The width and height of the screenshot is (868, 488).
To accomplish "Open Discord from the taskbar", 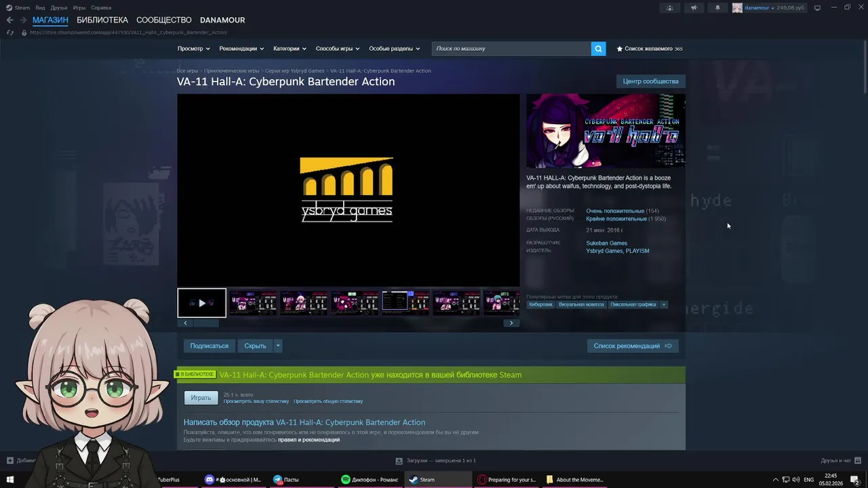I will [233, 480].
